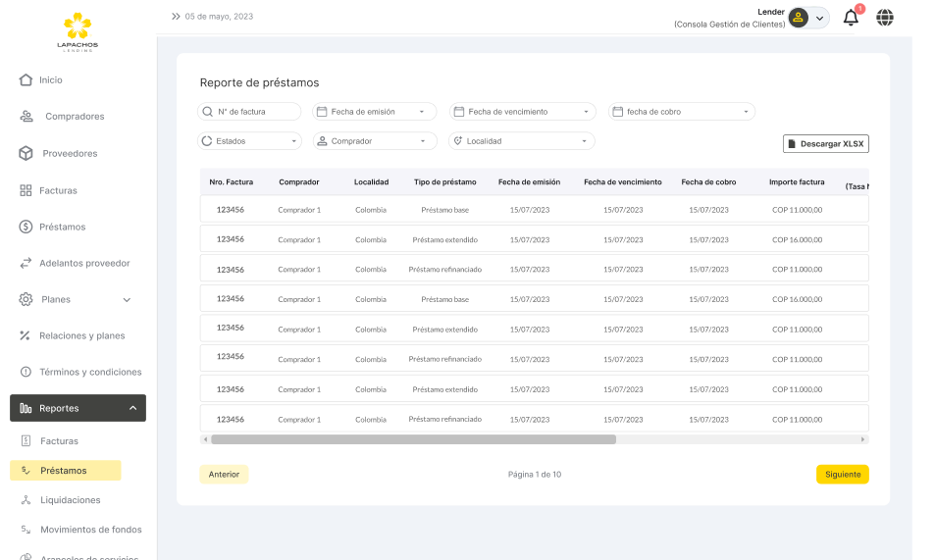Viewport: 935px width, 560px height.
Task: Collapse the Reportes section
Action: click(x=132, y=408)
